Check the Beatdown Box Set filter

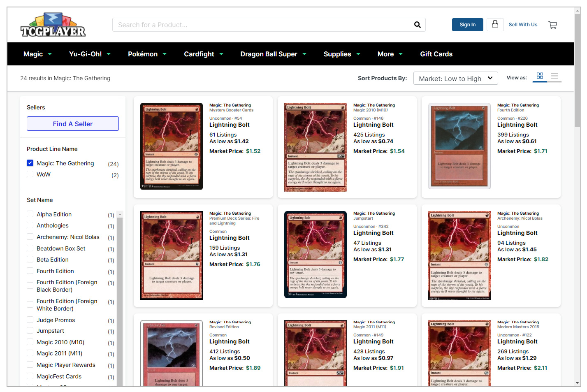pos(30,248)
